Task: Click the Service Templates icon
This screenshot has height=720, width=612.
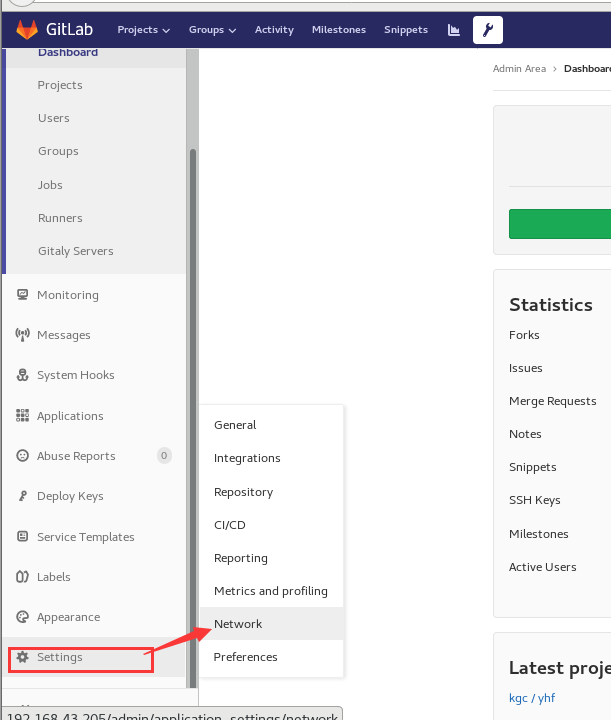Action: coord(22,536)
